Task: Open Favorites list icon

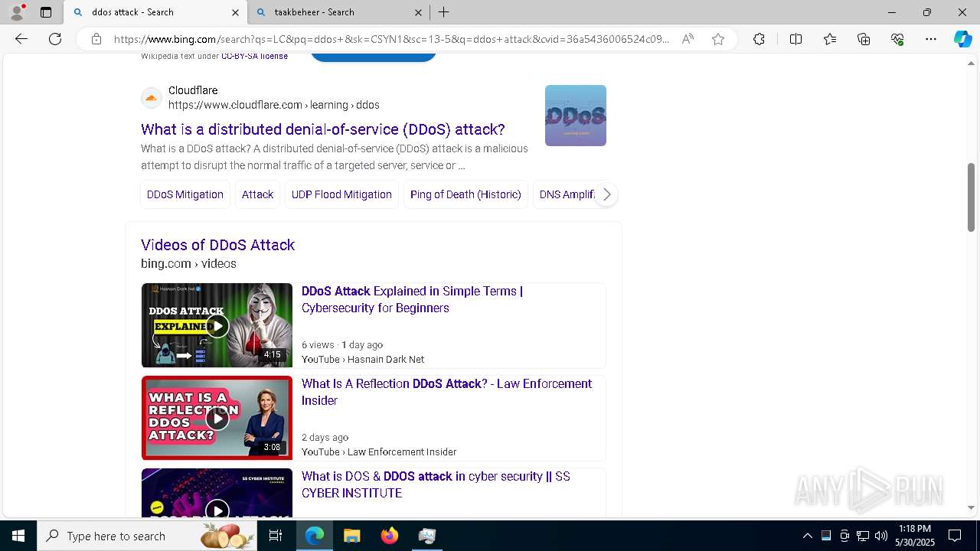Action: 830,39
